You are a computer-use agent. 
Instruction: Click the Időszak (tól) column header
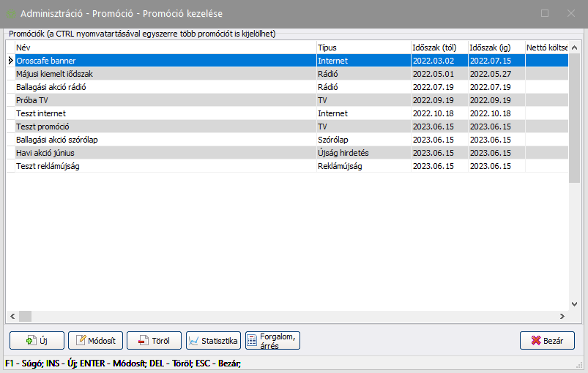[x=439, y=48]
